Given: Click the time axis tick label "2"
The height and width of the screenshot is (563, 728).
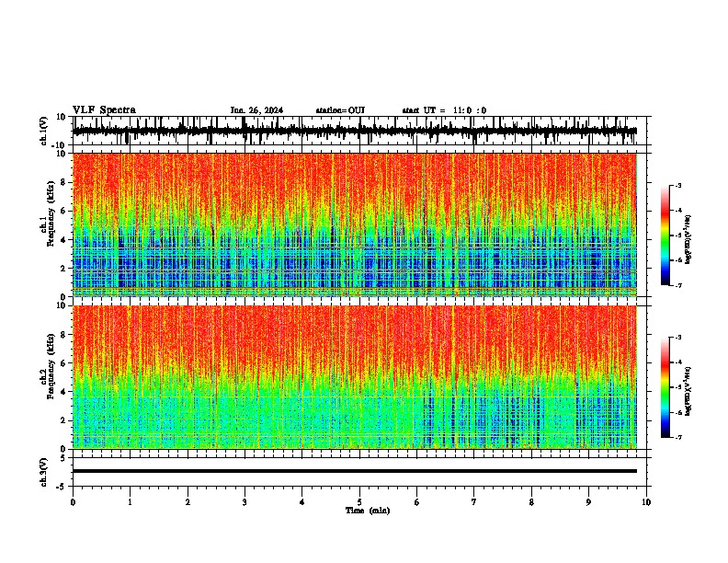Looking at the screenshot, I should pyautogui.click(x=188, y=502).
